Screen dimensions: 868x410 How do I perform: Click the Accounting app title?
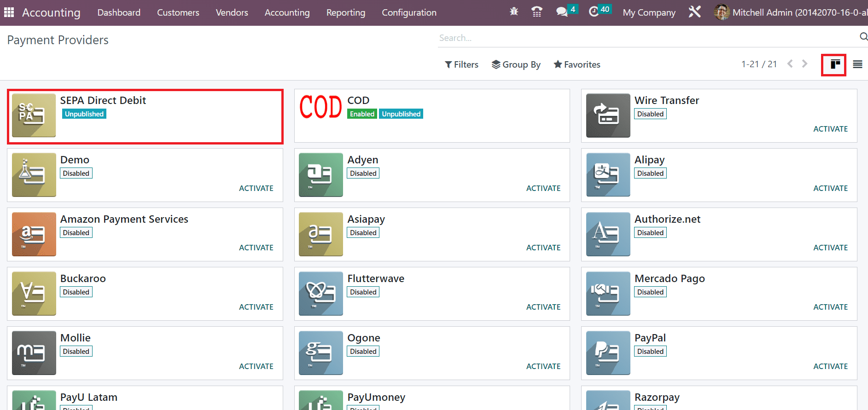[x=51, y=12]
